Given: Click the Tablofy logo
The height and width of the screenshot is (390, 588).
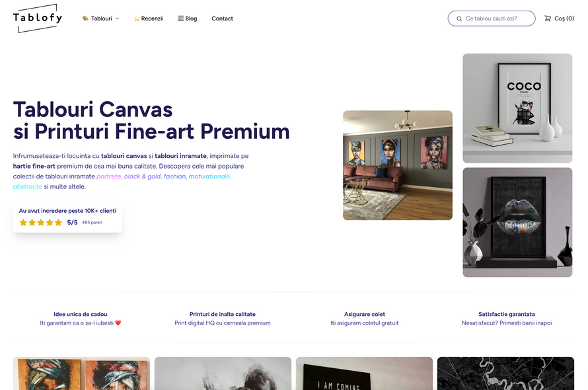Looking at the screenshot, I should point(38,18).
